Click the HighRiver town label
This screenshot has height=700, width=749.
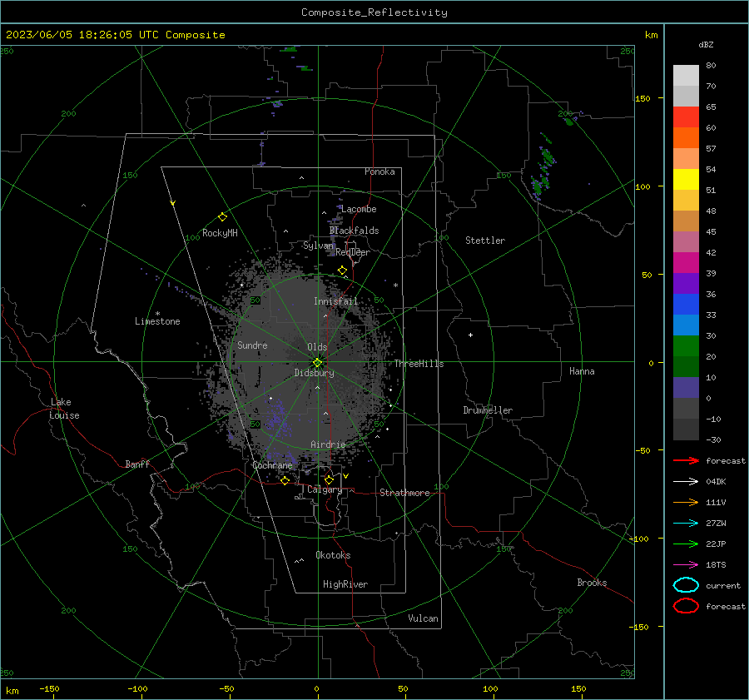pos(345,584)
